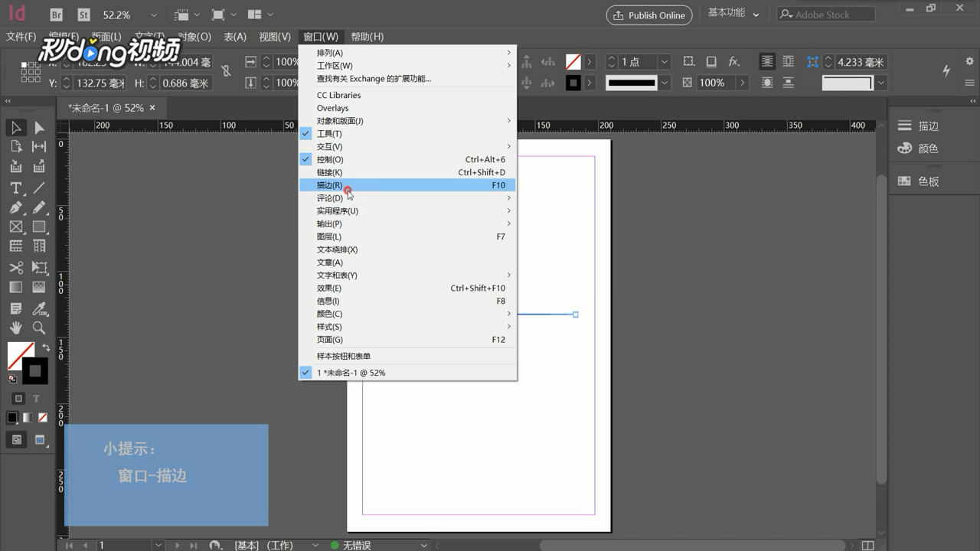Select the Rectangle Frame tool
The image size is (980, 551).
point(15,227)
